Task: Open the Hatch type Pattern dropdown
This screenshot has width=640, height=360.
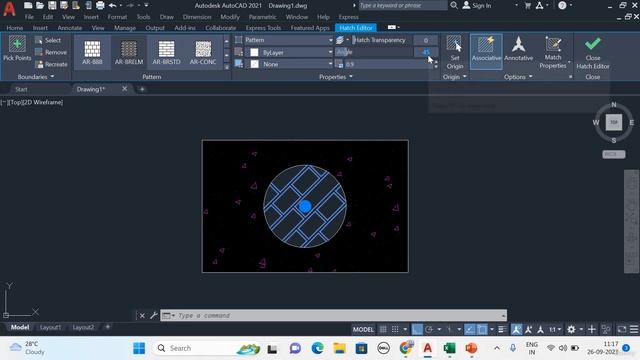Action: pos(289,40)
